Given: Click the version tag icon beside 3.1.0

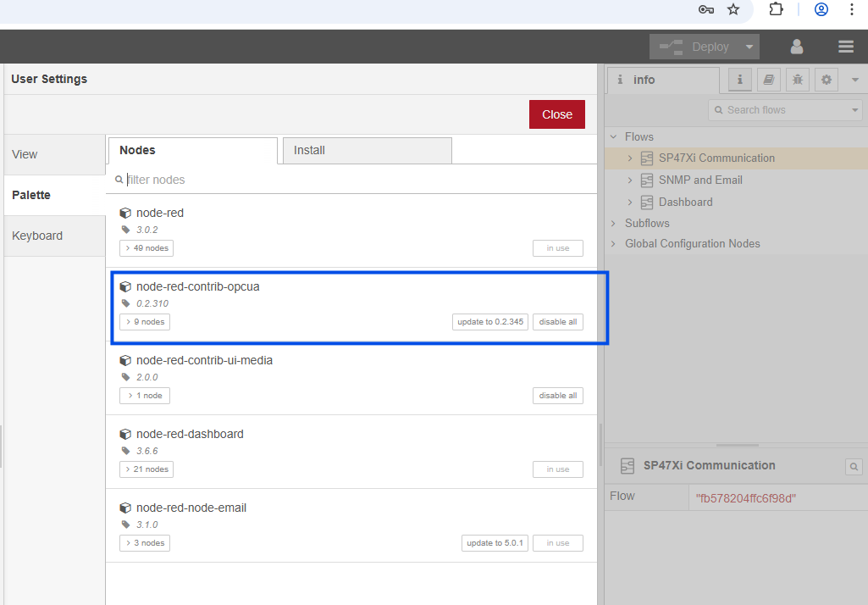Looking at the screenshot, I should tap(125, 525).
